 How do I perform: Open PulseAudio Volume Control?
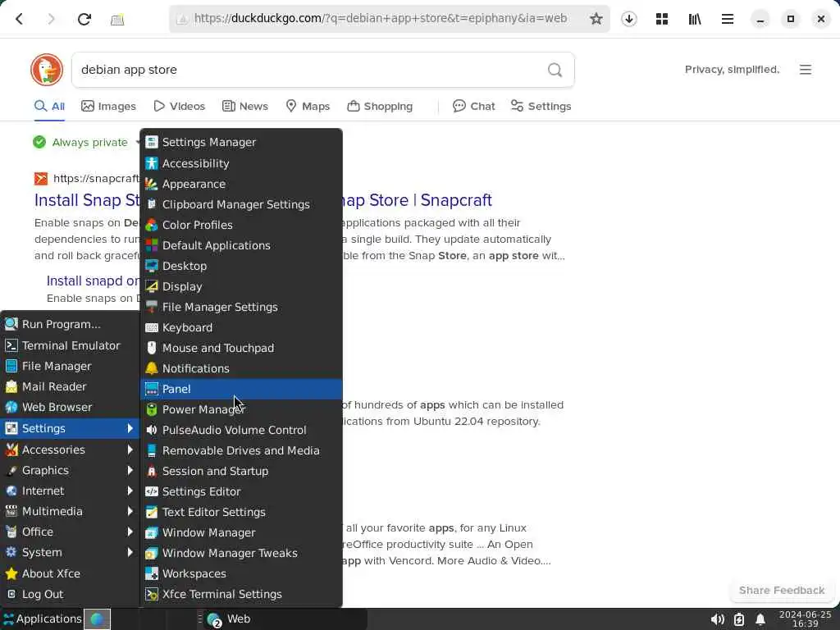241,430
